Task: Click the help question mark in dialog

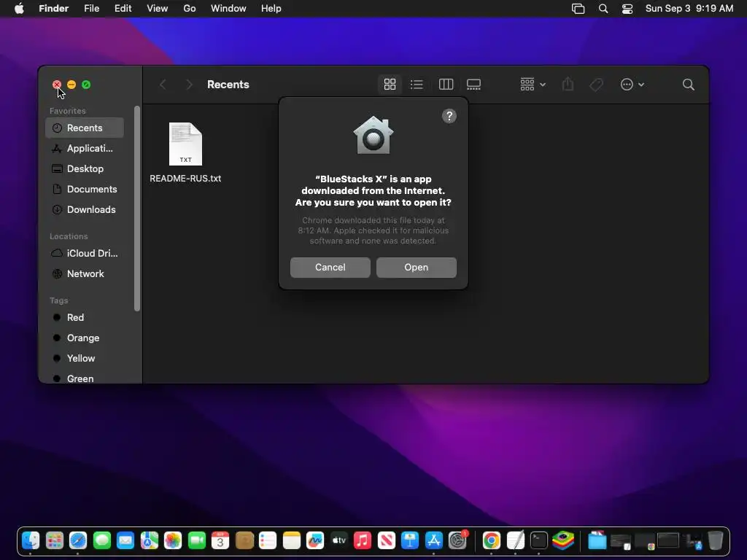Action: click(x=449, y=116)
